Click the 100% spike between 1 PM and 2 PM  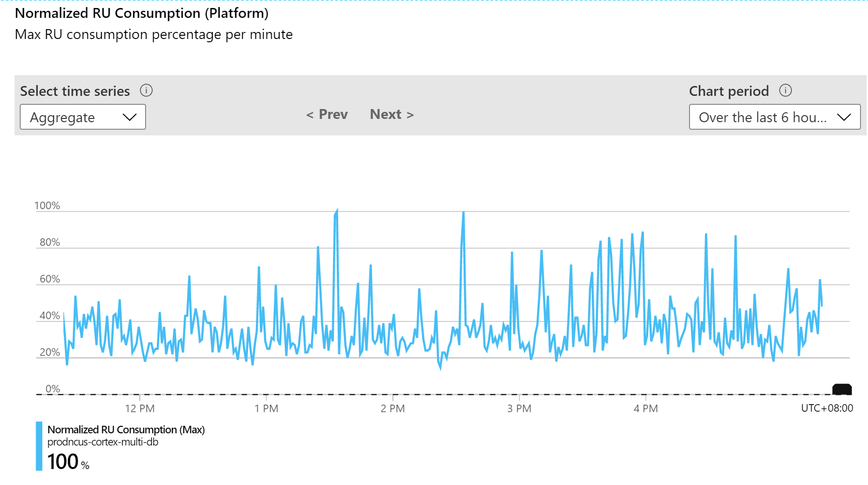336,213
